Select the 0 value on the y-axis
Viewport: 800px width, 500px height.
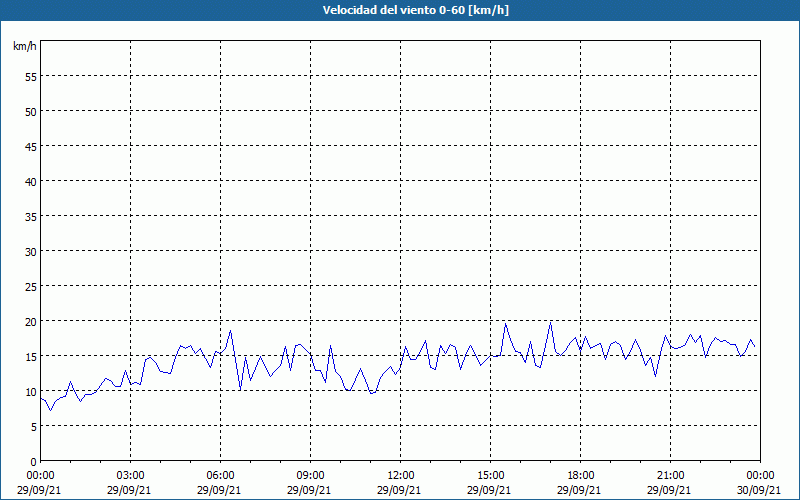[34, 462]
